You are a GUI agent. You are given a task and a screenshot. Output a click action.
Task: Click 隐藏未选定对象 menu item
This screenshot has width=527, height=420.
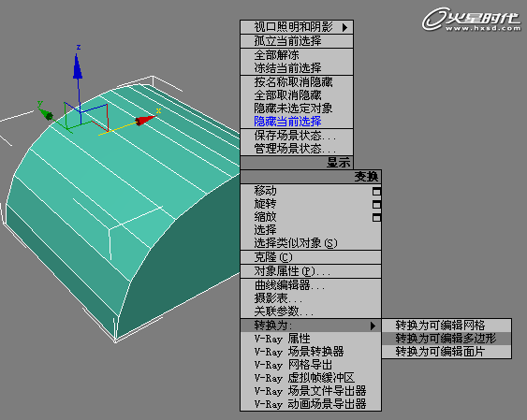pos(297,109)
